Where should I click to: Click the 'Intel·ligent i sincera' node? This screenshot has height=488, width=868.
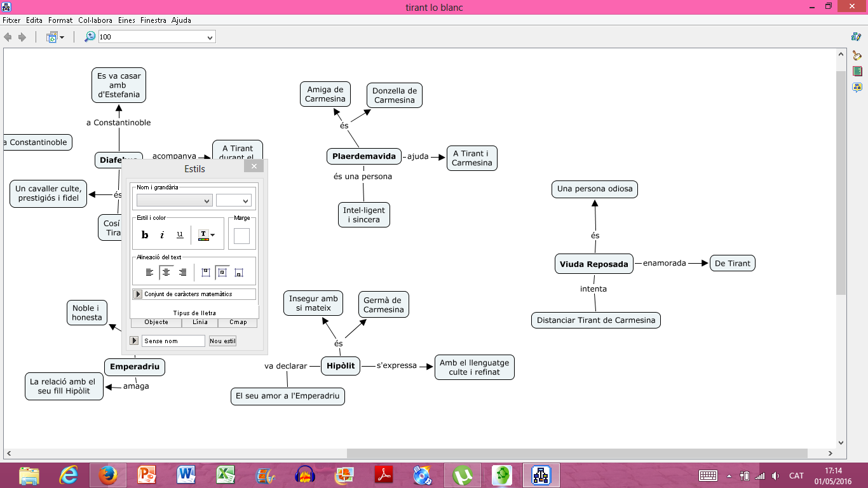363,215
